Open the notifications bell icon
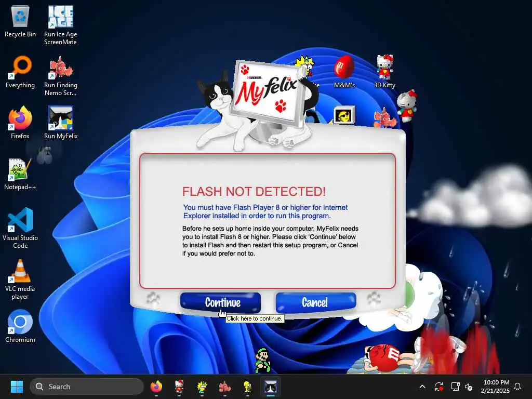532x399 pixels. 518,387
